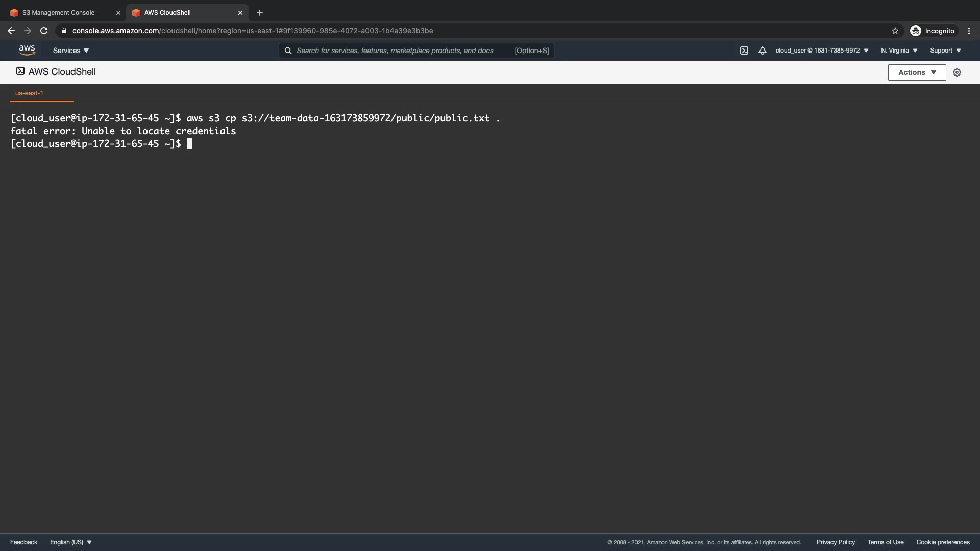The image size is (980, 551).
Task: Open the Chrome three-dot menu
Action: 969,31
